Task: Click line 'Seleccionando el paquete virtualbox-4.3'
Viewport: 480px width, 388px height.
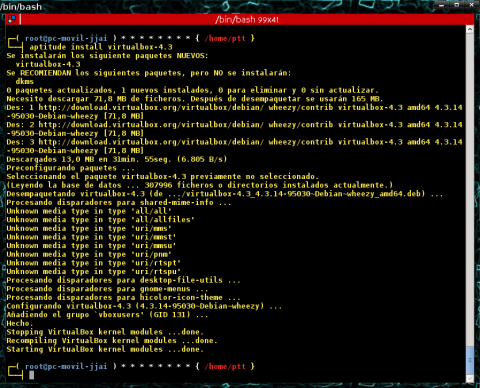Action: pyautogui.click(x=163, y=177)
